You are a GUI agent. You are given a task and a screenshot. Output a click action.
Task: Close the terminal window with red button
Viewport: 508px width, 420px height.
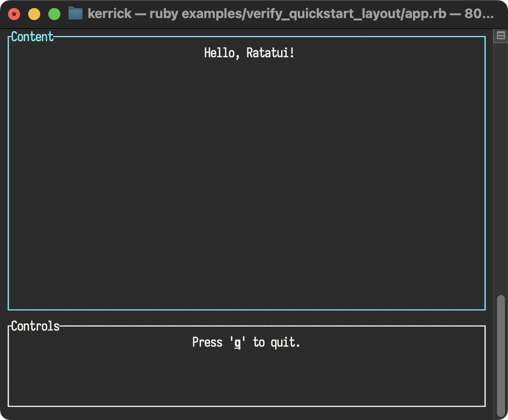[14, 14]
